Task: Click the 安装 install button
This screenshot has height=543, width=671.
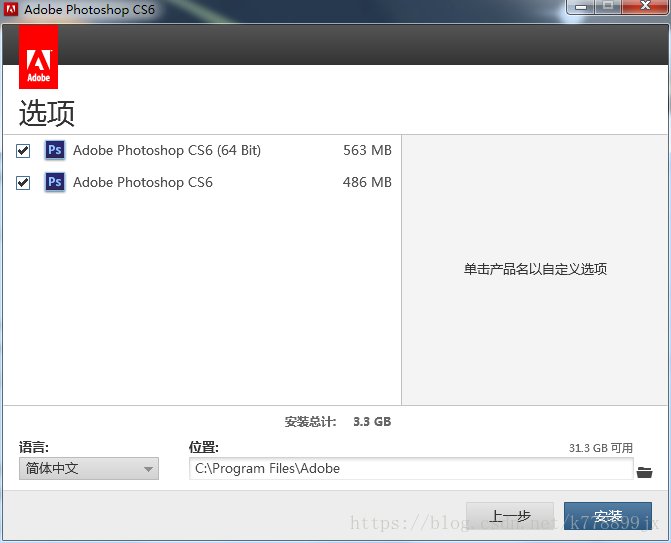Action: [x=608, y=516]
